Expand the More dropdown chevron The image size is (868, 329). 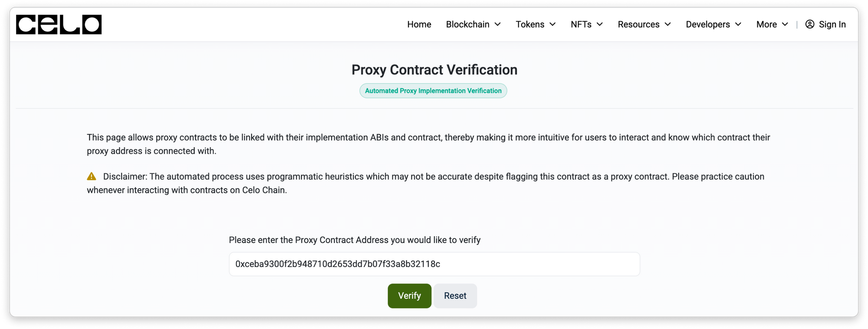[785, 24]
